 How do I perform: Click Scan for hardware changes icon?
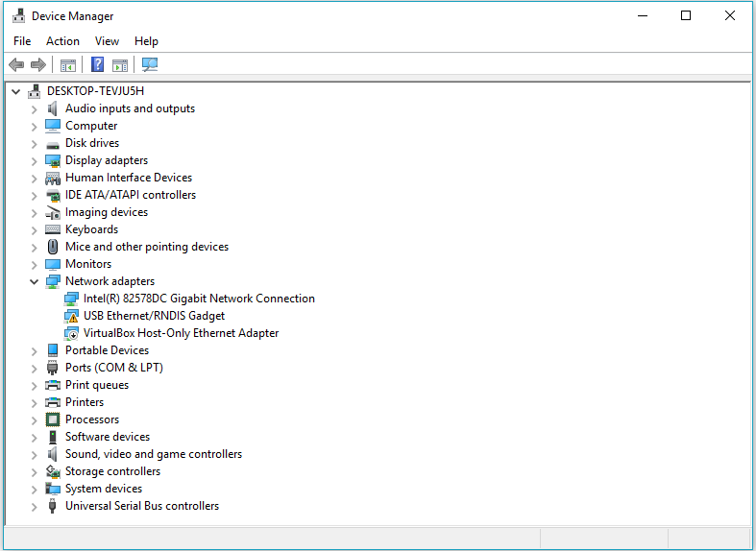coord(150,65)
